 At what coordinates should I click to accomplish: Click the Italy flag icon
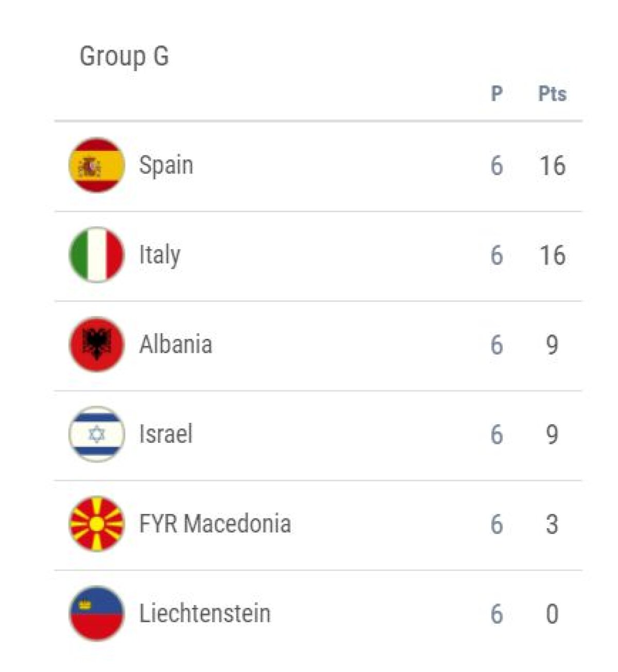coord(97,255)
